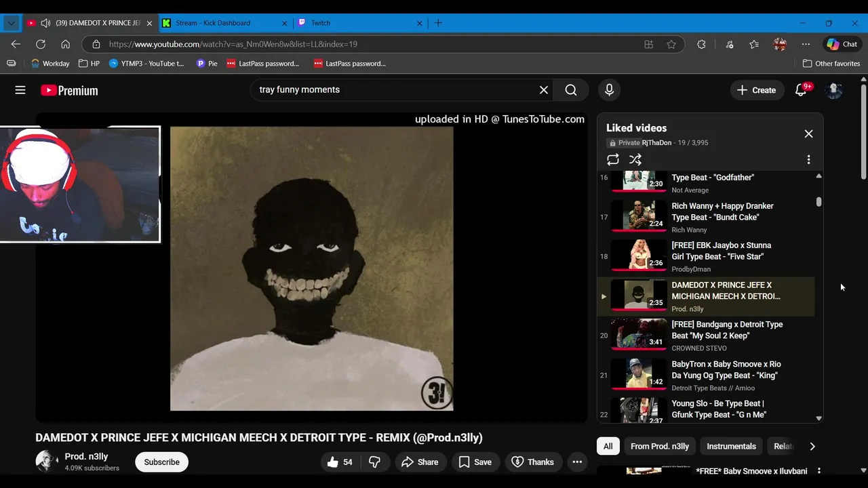868x488 pixels.
Task: Add page to favorites star
Action: [x=671, y=44]
